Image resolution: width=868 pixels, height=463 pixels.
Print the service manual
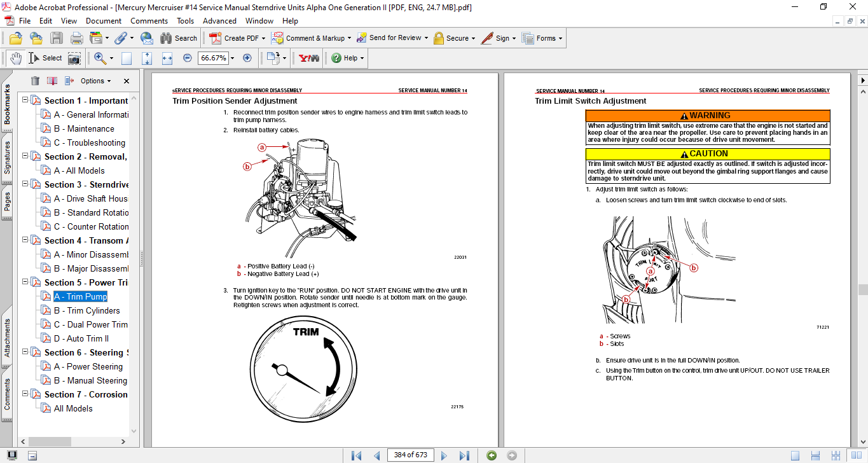coord(76,38)
